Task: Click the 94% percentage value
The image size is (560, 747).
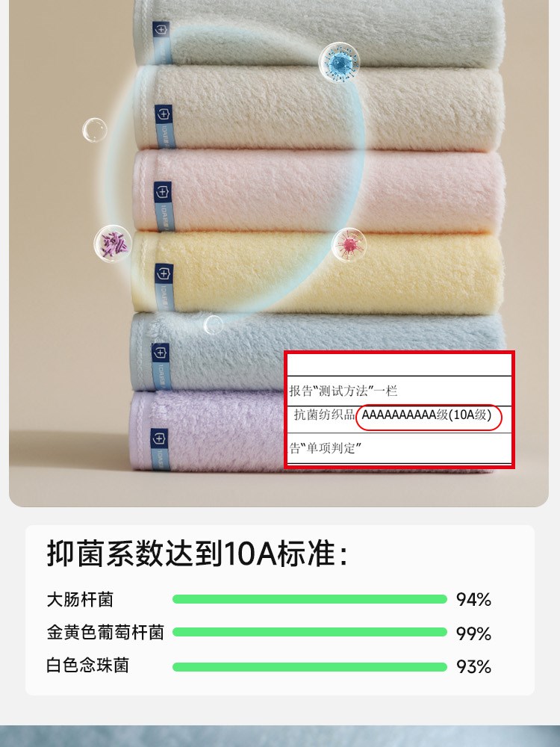Action: click(x=473, y=599)
